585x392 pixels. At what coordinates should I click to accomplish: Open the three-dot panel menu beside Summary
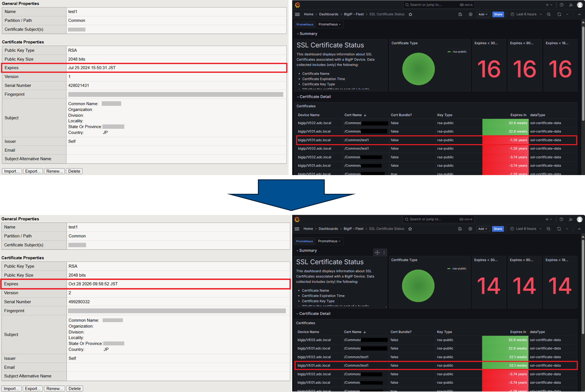tap(384, 253)
